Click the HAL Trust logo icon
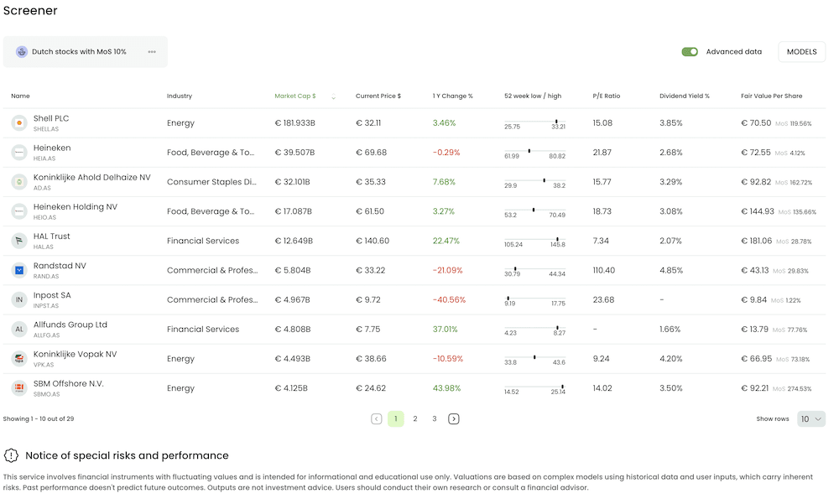This screenshot has height=504, width=839. (x=19, y=241)
